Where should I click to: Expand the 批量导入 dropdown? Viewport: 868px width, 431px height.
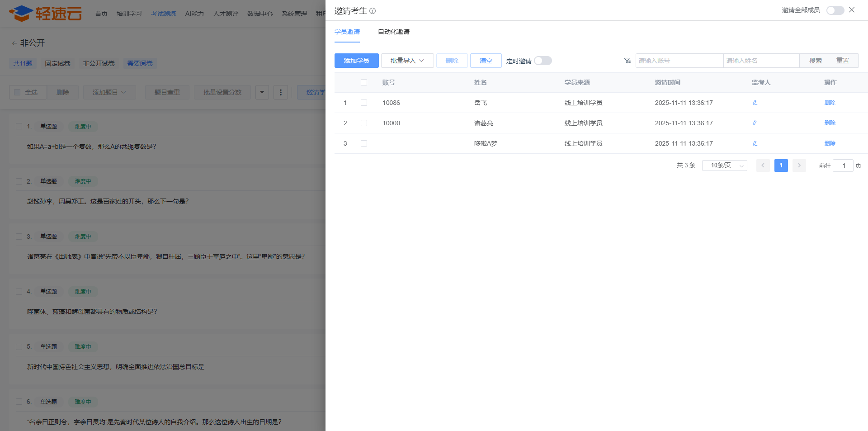[x=407, y=61]
